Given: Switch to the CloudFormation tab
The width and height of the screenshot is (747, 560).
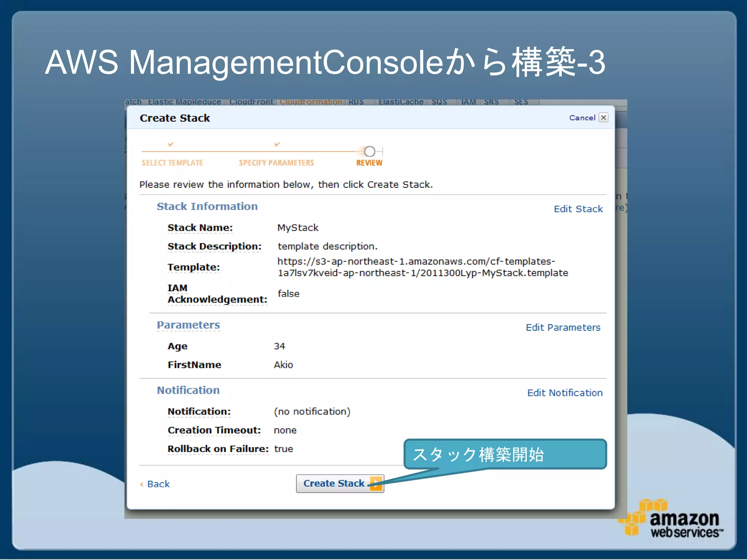Looking at the screenshot, I should 311,102.
